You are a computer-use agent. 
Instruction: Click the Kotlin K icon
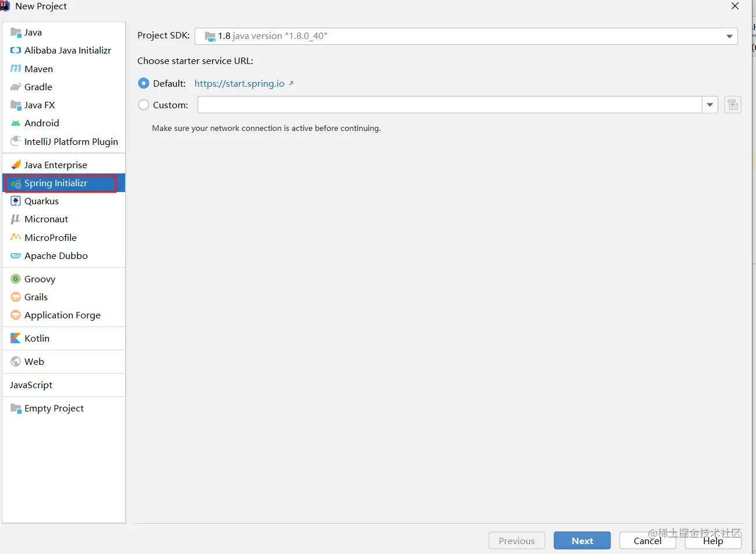(x=16, y=338)
